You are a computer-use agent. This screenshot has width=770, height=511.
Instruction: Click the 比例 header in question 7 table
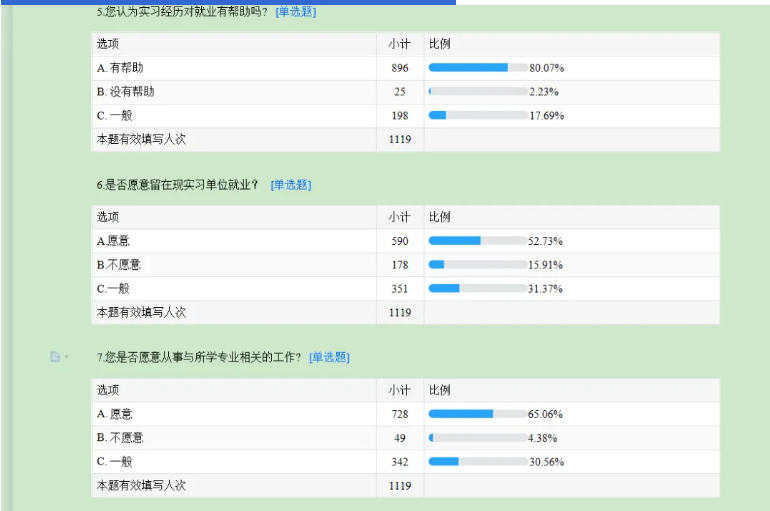click(x=440, y=390)
